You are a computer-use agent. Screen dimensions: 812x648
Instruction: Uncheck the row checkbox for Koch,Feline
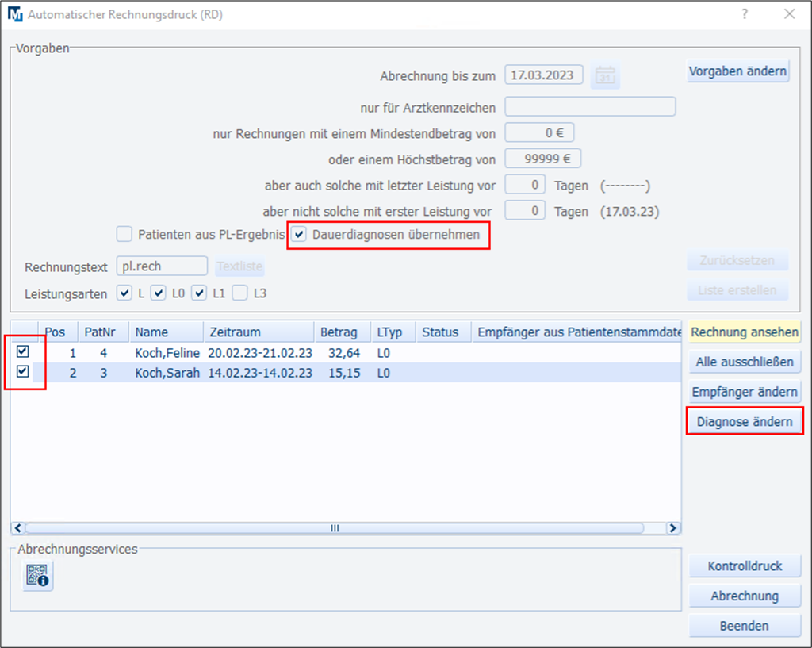point(22,351)
